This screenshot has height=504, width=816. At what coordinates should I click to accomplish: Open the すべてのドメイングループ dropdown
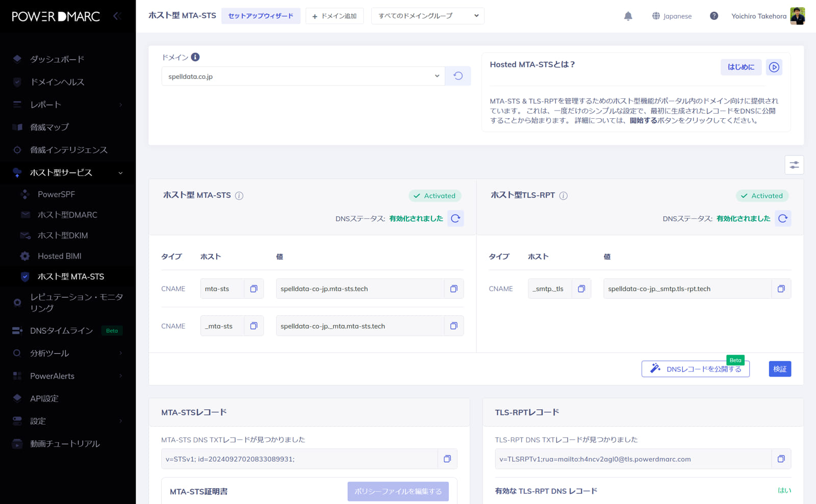click(x=427, y=16)
